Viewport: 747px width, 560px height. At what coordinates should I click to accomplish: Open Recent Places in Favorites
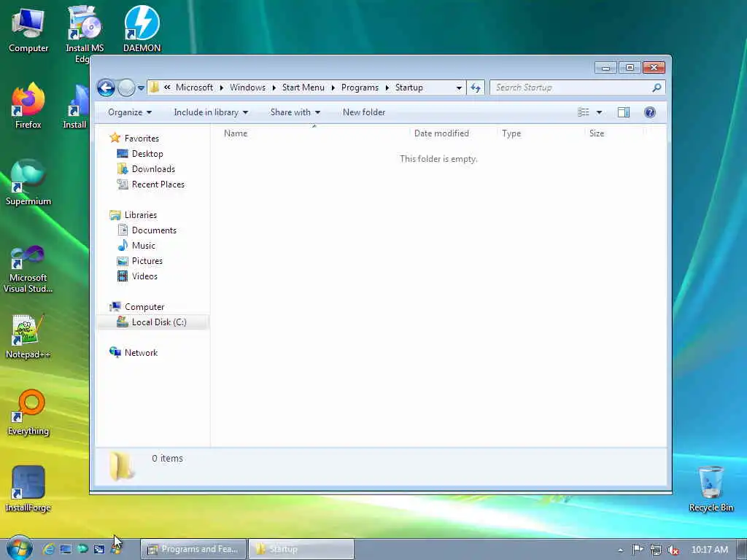(158, 184)
